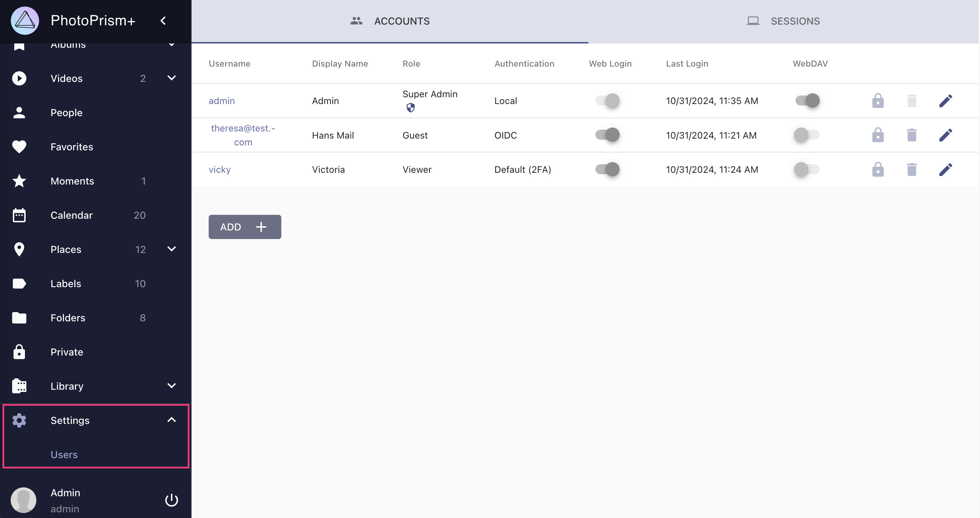The height and width of the screenshot is (518, 980).
Task: Click username field for vicky
Action: click(220, 169)
